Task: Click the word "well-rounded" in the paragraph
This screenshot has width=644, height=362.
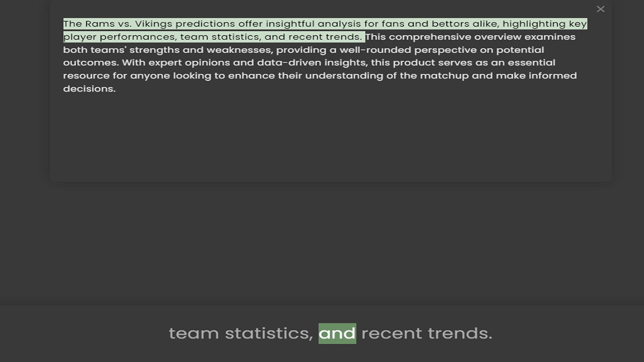Action: coord(375,50)
